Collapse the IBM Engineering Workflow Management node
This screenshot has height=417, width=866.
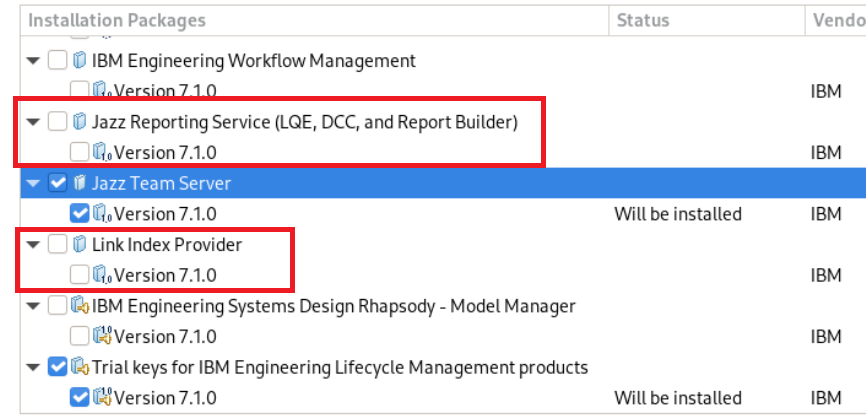(34, 61)
